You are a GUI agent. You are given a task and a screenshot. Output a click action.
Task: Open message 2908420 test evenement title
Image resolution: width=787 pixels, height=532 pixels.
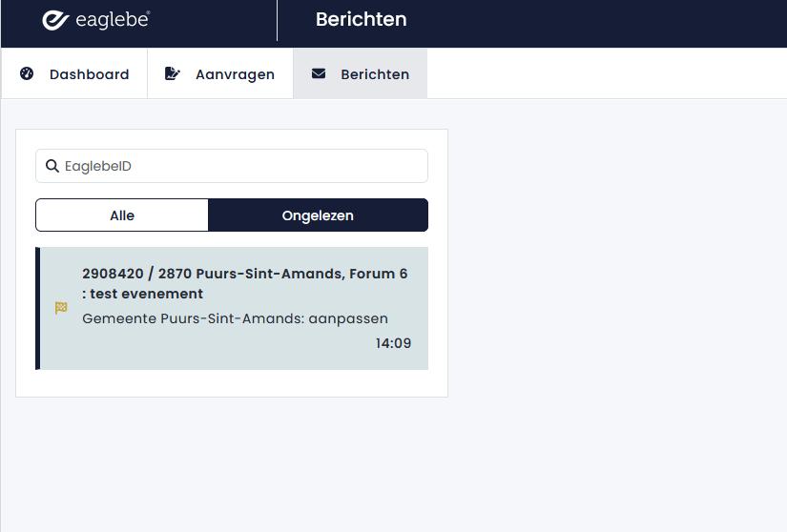click(x=244, y=274)
